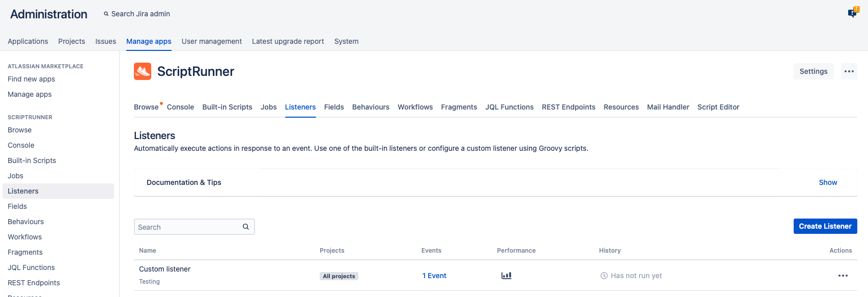
Task: Switch to Issues admin tab
Action: click(x=106, y=41)
